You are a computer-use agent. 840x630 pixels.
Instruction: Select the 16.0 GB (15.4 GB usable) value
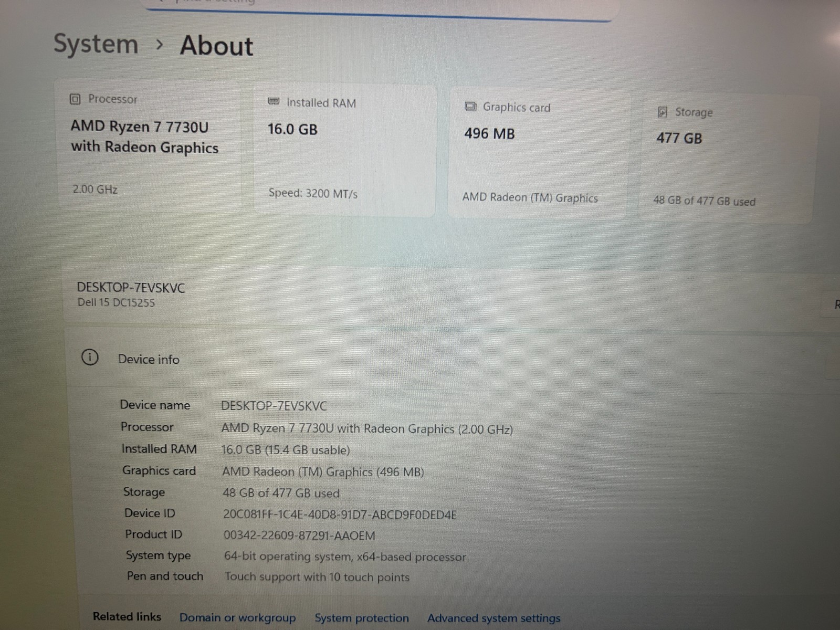[x=286, y=450]
